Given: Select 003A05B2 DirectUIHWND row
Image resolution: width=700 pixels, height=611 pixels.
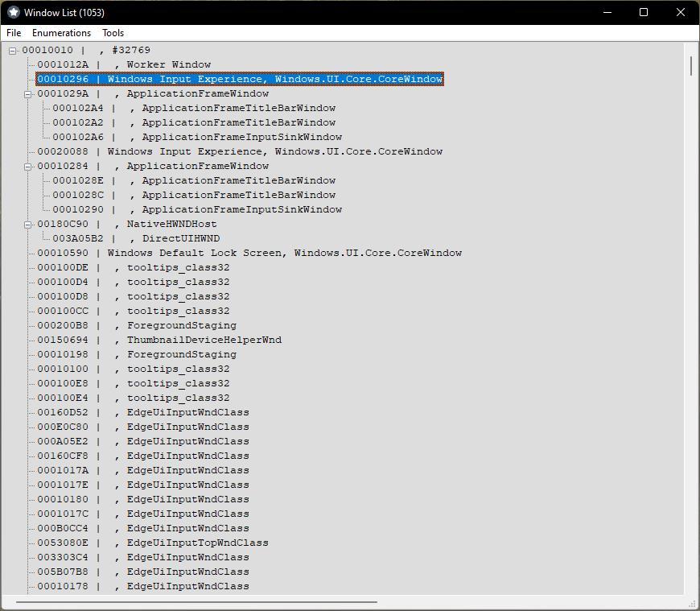Looking at the screenshot, I should (x=136, y=238).
